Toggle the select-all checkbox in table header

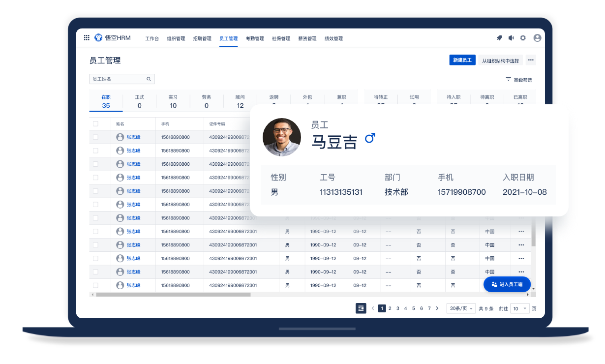pyautogui.click(x=95, y=124)
